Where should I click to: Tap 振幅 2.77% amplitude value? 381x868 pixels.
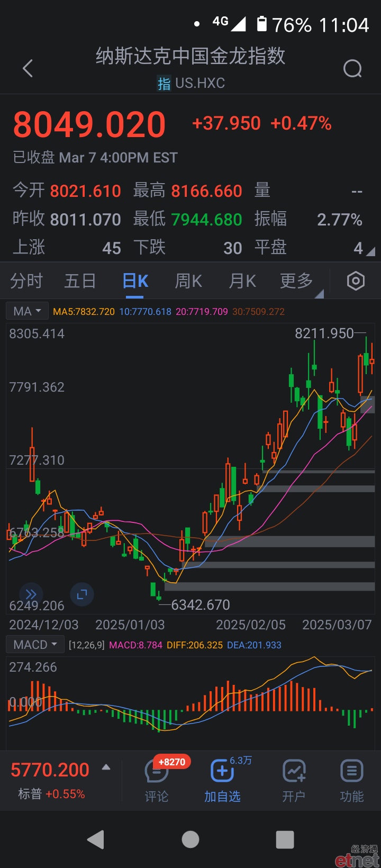[x=309, y=219]
